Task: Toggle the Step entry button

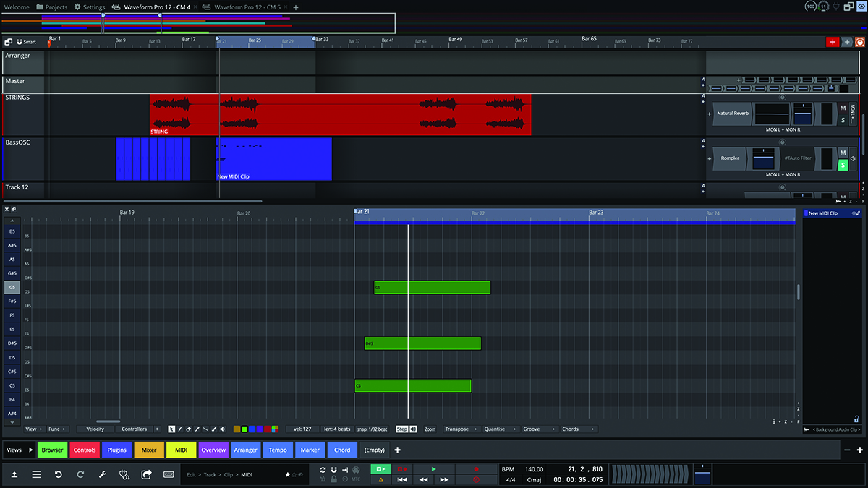Action: coord(402,429)
